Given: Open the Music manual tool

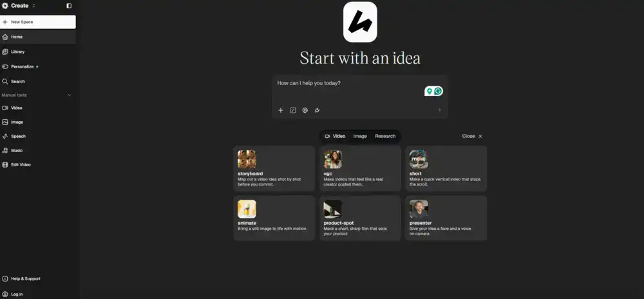Looking at the screenshot, I should click(38, 150).
